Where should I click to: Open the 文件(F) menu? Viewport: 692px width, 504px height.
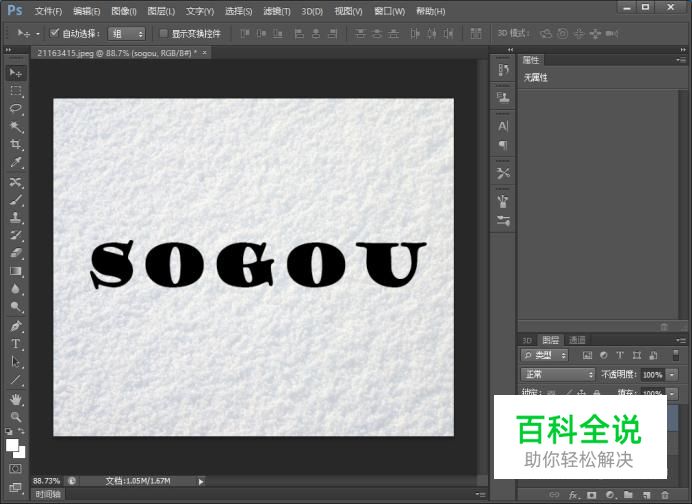[48, 11]
